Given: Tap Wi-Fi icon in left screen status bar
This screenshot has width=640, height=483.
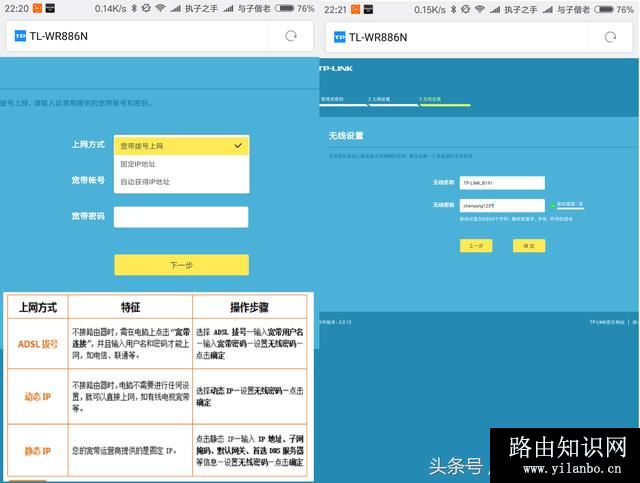Looking at the screenshot, I should coord(160,8).
